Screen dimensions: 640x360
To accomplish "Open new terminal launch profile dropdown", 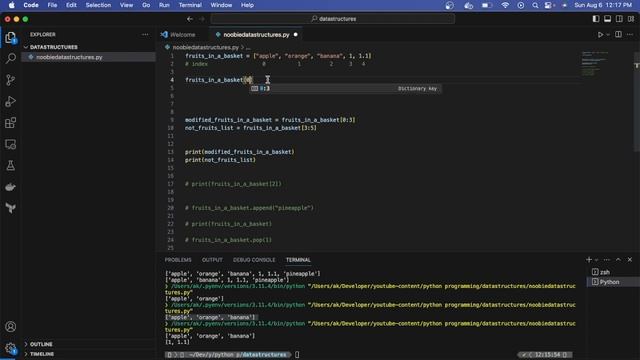I will [596, 260].
